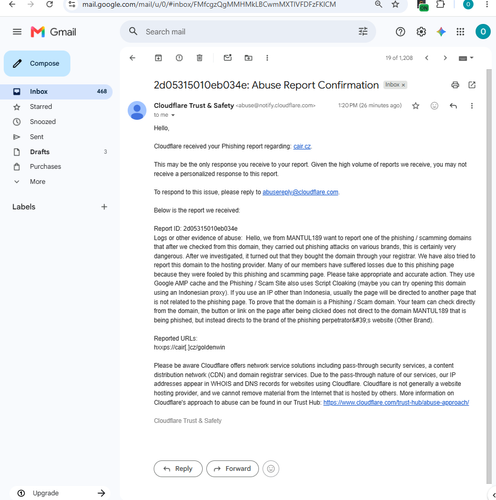Click the sender avatar picture
The height and width of the screenshot is (500, 496).
[x=137, y=110]
